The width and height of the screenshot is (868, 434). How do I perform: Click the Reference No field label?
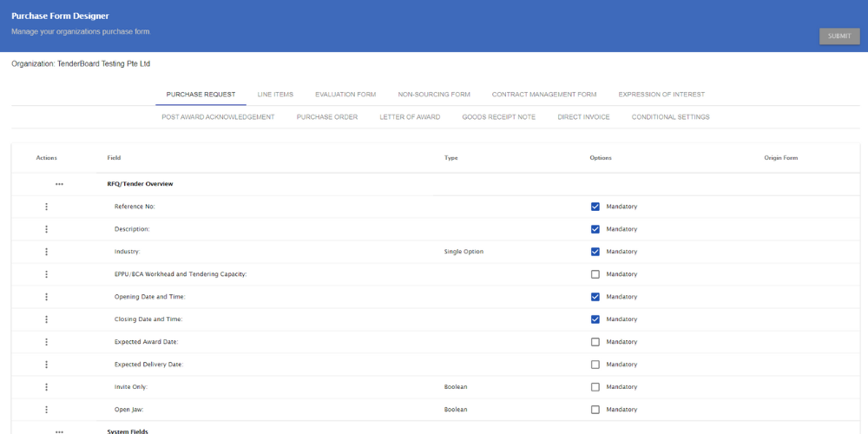(x=135, y=207)
